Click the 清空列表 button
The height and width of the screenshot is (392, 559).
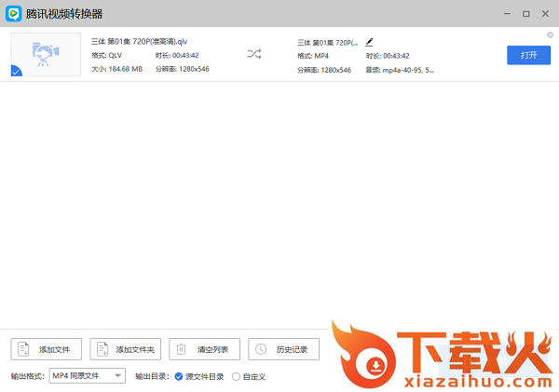click(205, 349)
